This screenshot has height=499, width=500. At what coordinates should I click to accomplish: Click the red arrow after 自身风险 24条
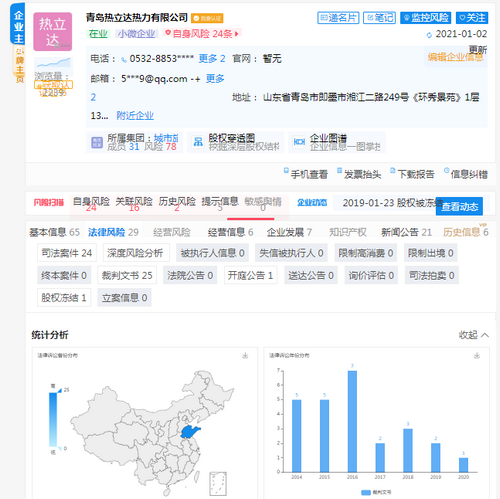click(x=237, y=34)
